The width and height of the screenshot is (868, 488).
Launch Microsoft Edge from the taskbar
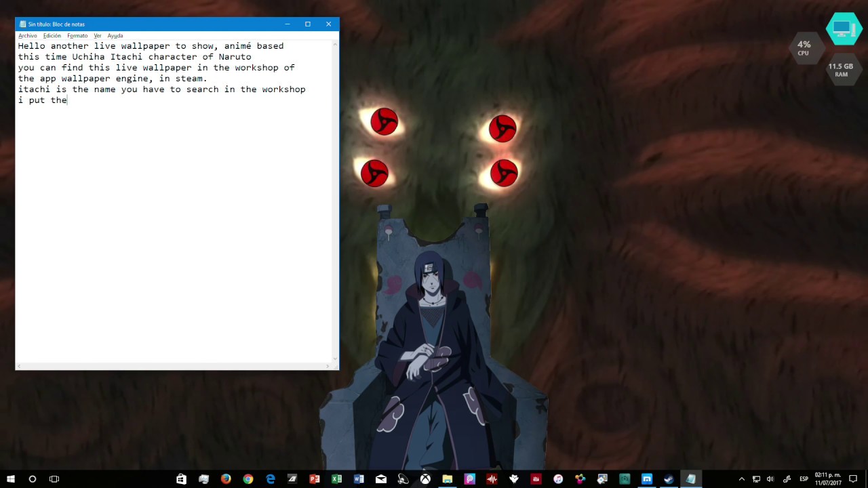[271, 479]
